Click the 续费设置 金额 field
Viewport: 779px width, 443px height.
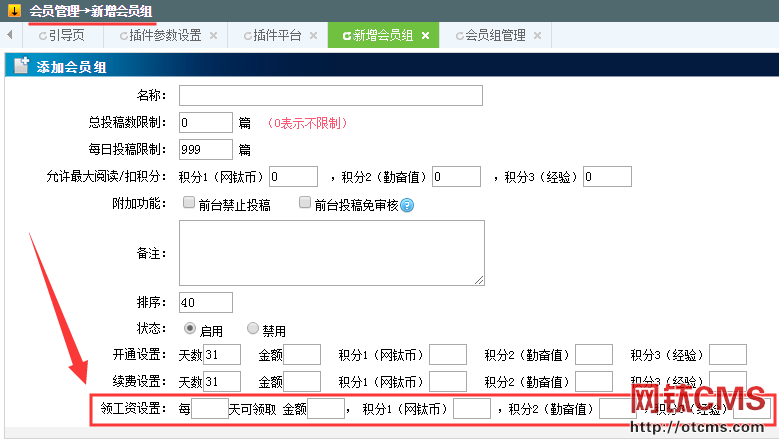[302, 381]
